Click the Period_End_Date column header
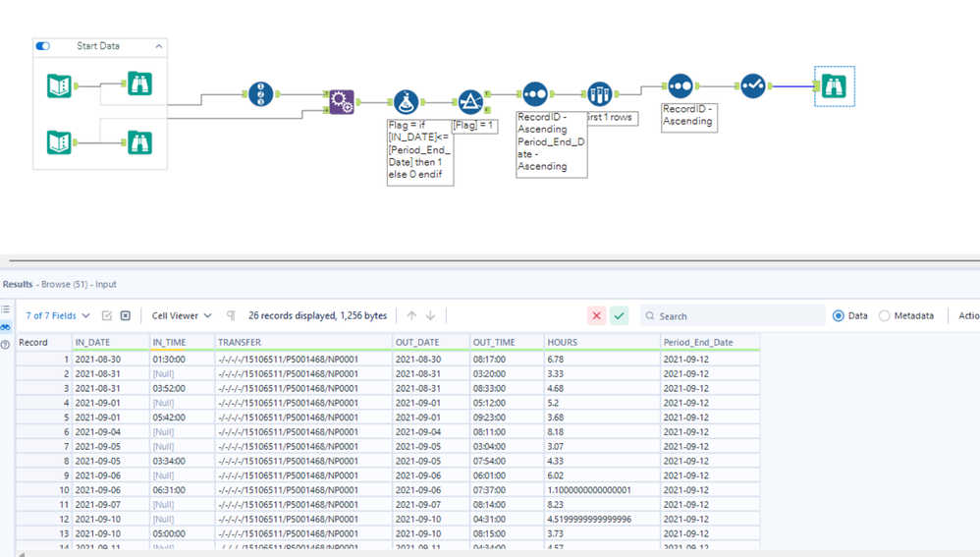The width and height of the screenshot is (980, 557). coord(710,343)
